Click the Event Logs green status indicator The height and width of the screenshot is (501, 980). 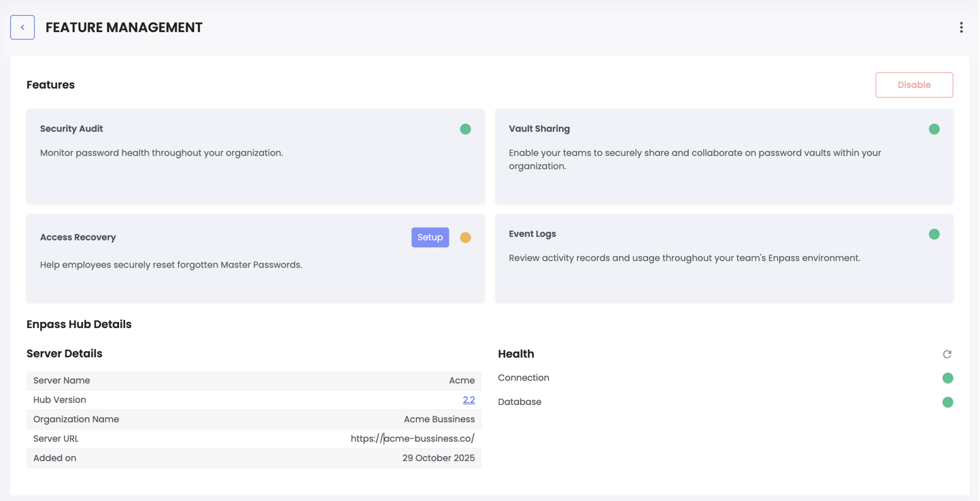pyautogui.click(x=934, y=233)
